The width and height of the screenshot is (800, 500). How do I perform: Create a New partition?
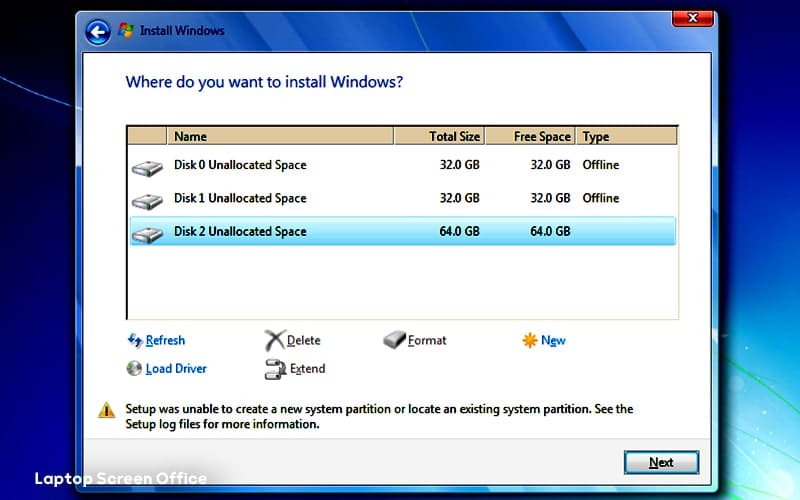553,340
